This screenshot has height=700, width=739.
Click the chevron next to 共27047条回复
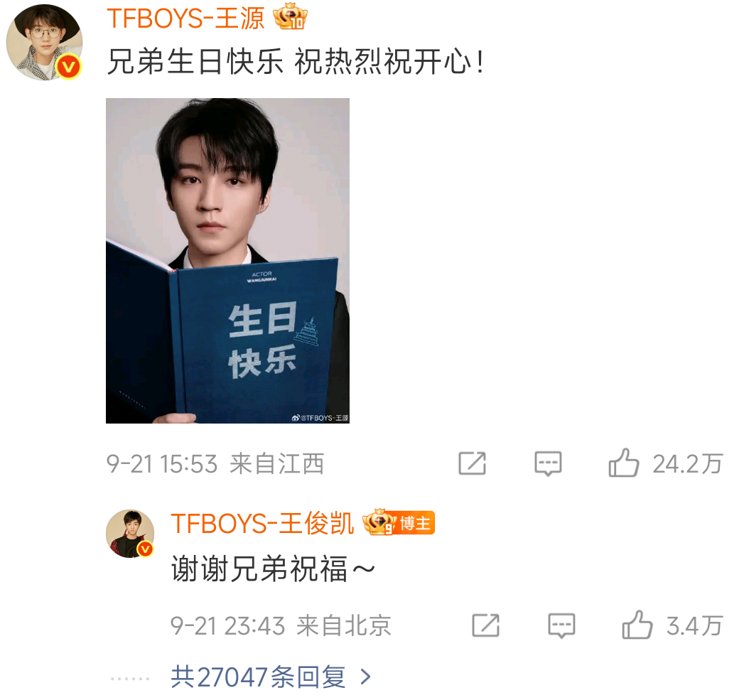click(365, 677)
